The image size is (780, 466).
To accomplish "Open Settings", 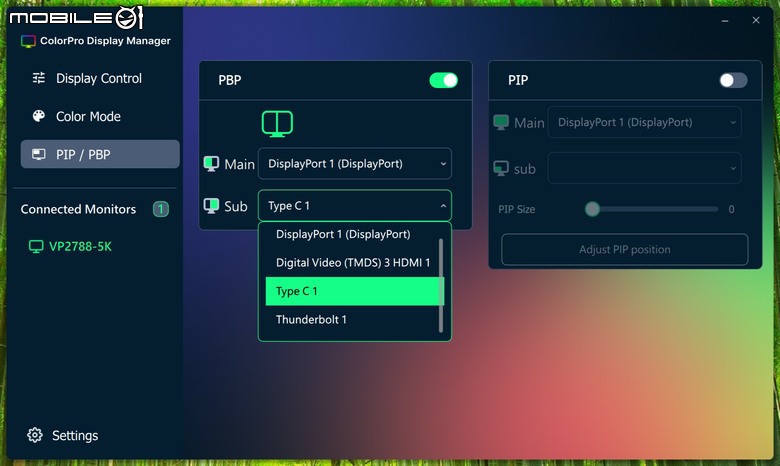I will [75, 436].
